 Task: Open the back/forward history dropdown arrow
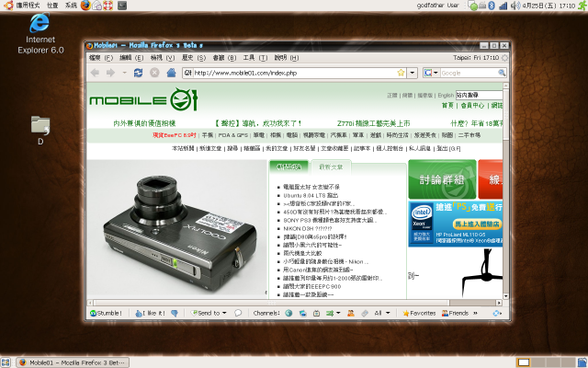(124, 73)
